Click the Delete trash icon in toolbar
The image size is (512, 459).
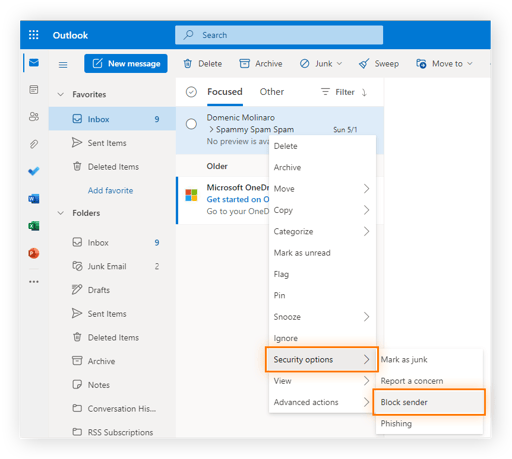pyautogui.click(x=188, y=63)
